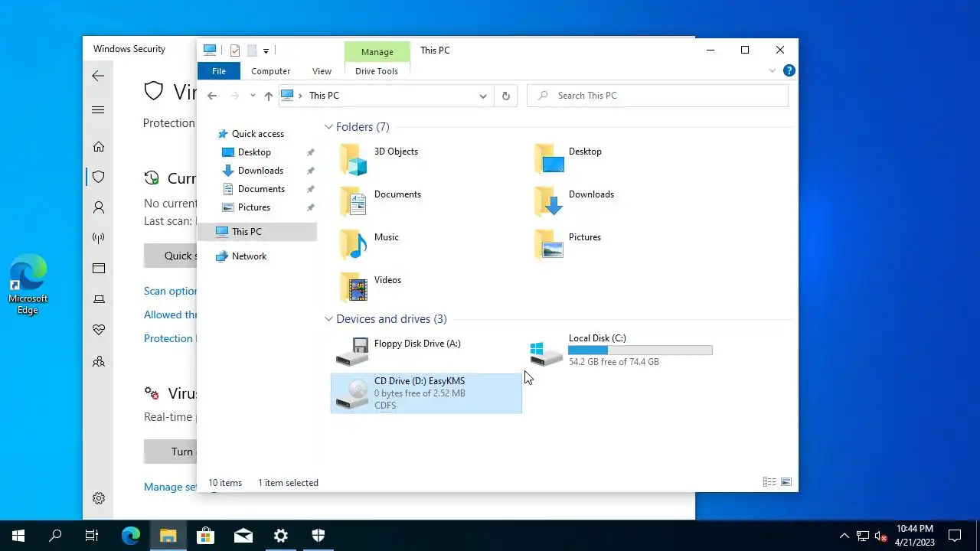Select CD Drive (D:) EasyKMS

(x=426, y=393)
